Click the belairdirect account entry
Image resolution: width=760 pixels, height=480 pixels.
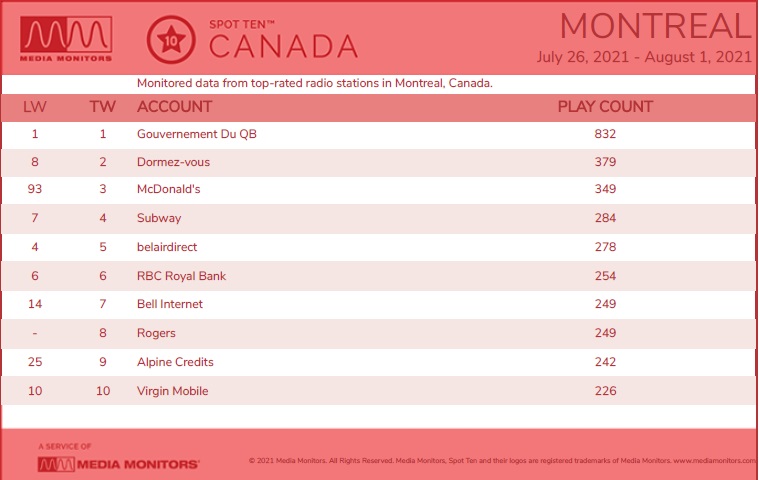point(167,247)
